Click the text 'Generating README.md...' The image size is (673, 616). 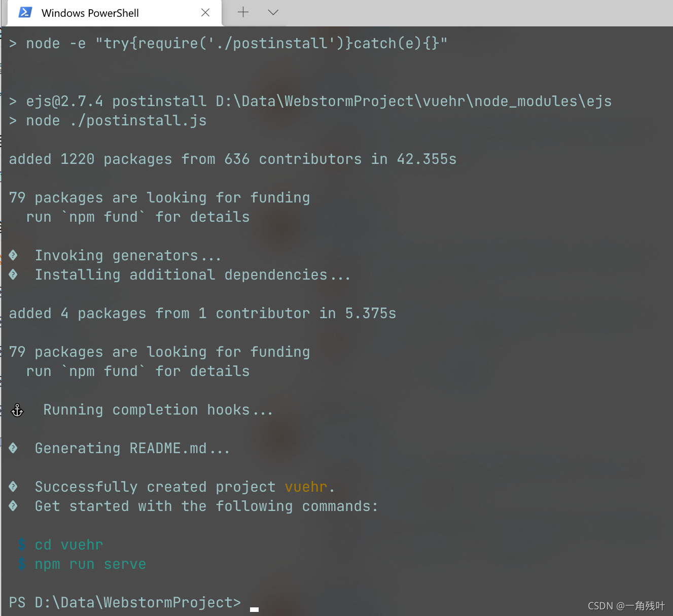coord(132,449)
